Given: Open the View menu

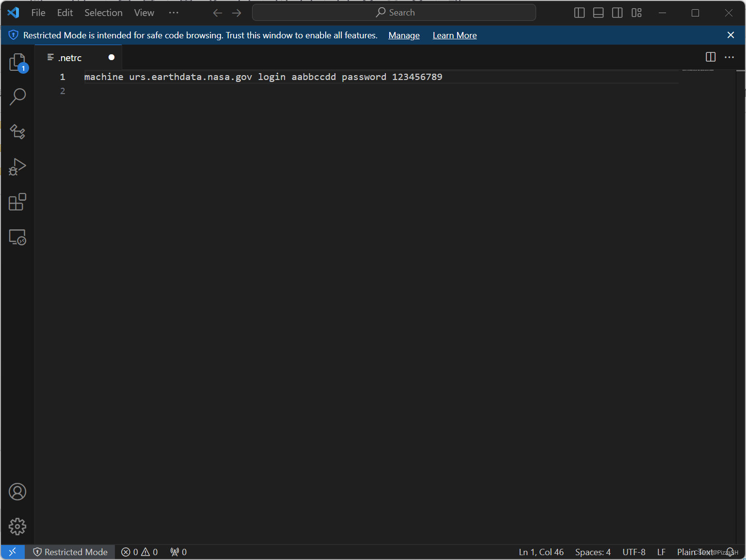Looking at the screenshot, I should pos(144,13).
